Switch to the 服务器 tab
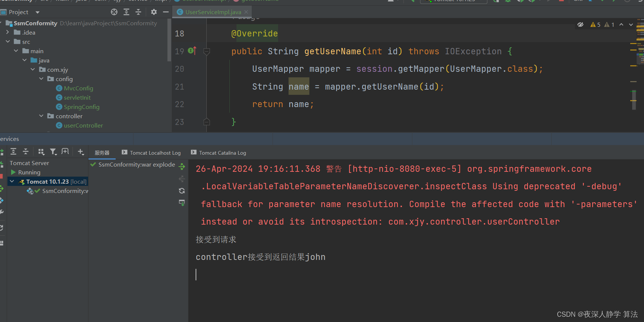Viewport: 644px width, 322px height. [102, 153]
